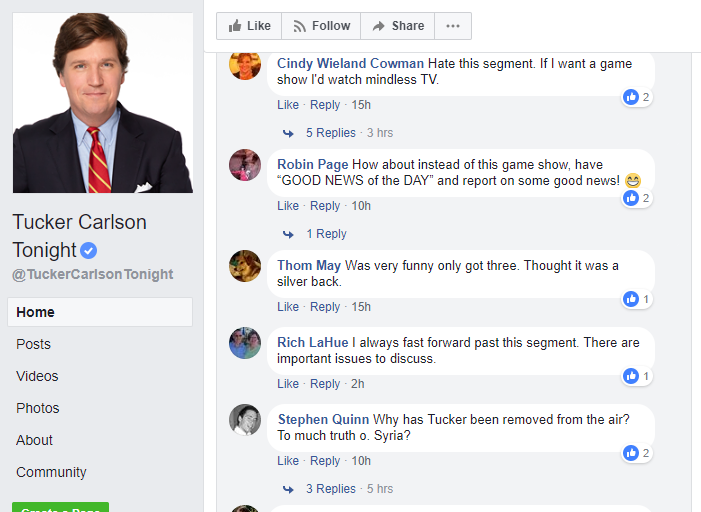The height and width of the screenshot is (512, 701).
Task: Open Cindy Wieland Cowman's profile name
Action: click(350, 63)
